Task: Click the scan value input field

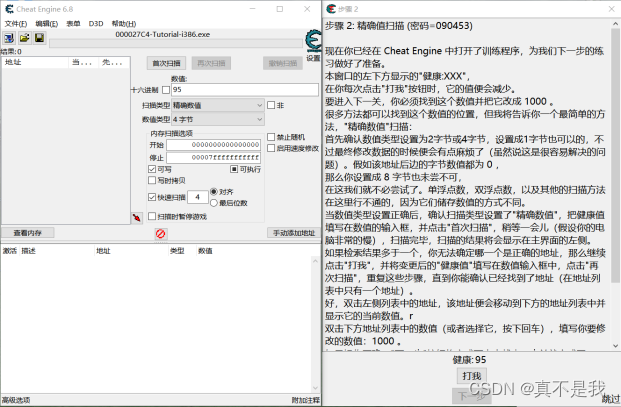Action: click(x=245, y=90)
